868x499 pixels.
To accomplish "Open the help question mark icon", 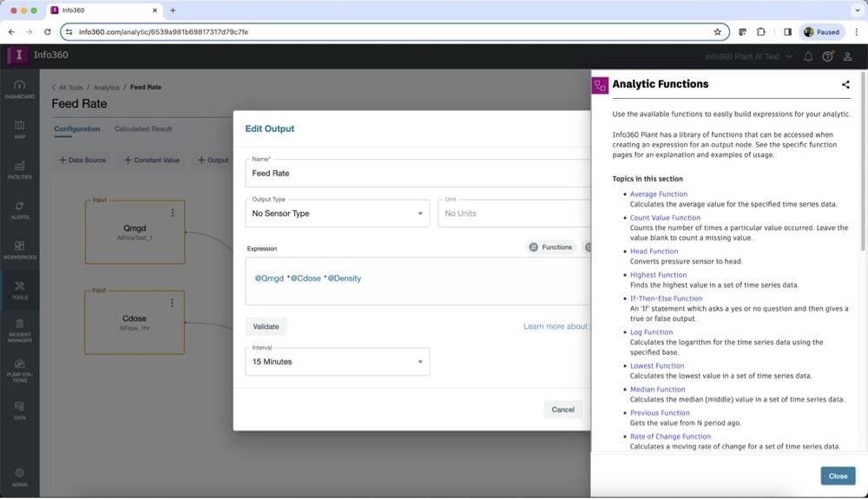I will [827, 56].
